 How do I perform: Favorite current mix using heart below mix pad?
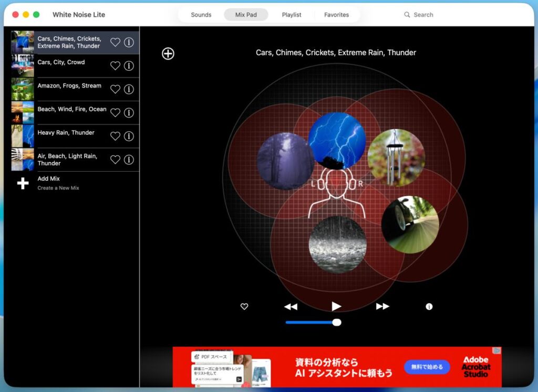click(x=244, y=306)
